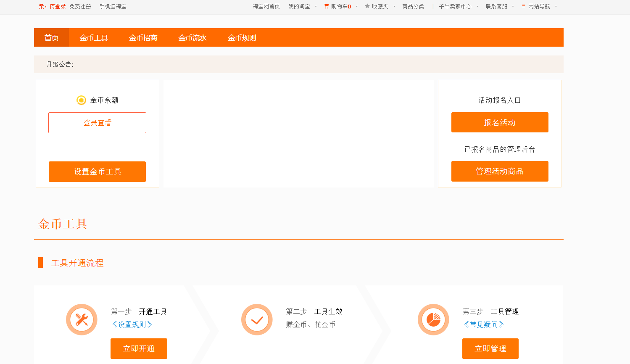
Task: Expand the 千牛卖家中心 dropdown arrow
Action: (477, 6)
